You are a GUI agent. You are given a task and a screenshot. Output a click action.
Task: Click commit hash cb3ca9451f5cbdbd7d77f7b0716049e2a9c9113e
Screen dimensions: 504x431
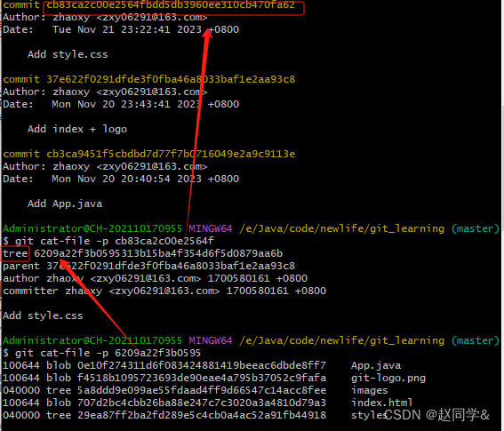tap(171, 154)
